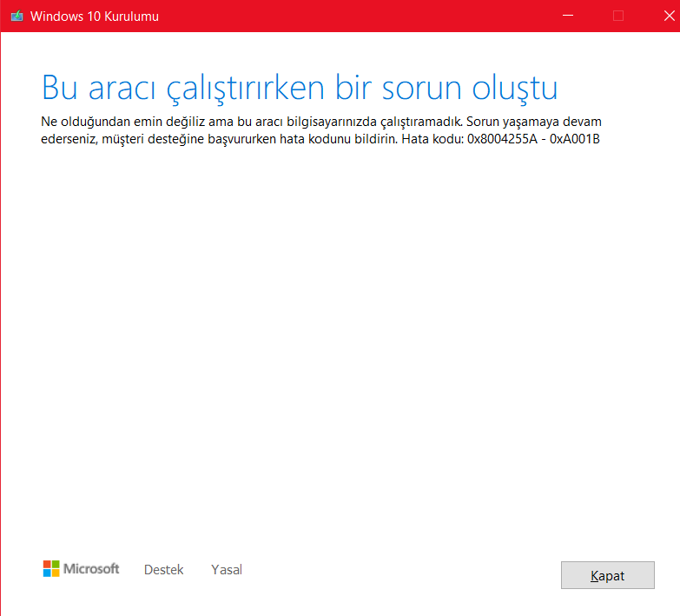Open the Yasal legal link
The width and height of the screenshot is (680, 616).
click(x=227, y=570)
